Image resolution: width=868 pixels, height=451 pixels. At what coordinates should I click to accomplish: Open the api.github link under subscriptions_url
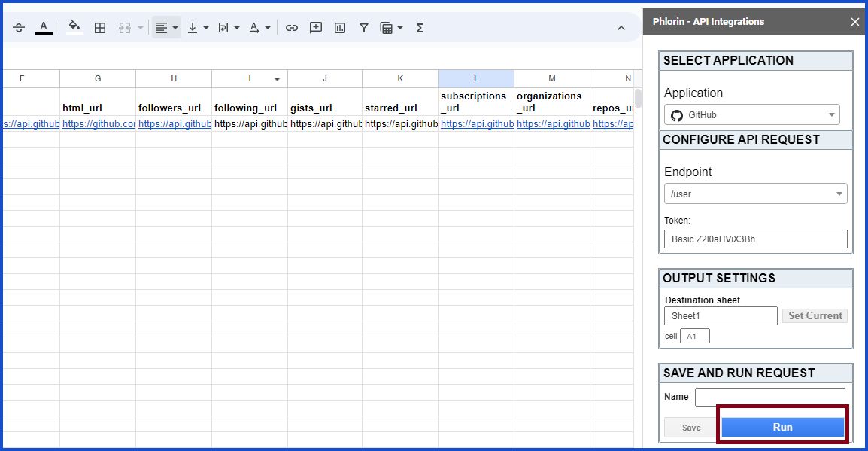pos(477,124)
